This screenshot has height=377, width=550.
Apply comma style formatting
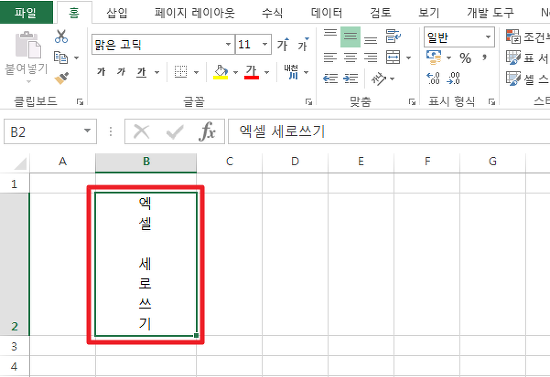point(485,57)
